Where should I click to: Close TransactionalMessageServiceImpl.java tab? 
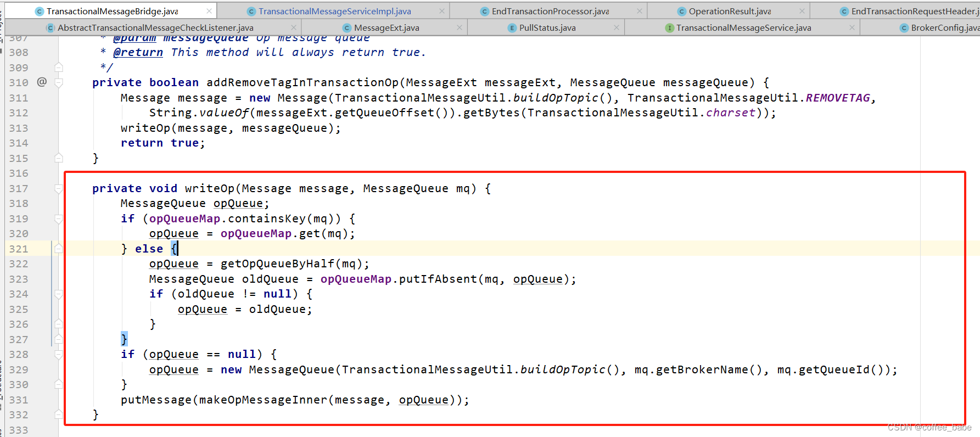(x=442, y=11)
